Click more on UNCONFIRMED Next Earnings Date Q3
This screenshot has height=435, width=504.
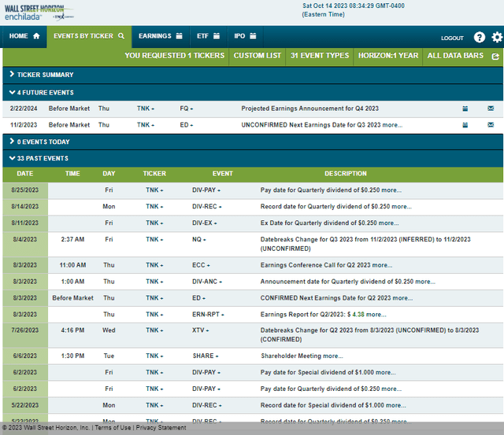(392, 125)
